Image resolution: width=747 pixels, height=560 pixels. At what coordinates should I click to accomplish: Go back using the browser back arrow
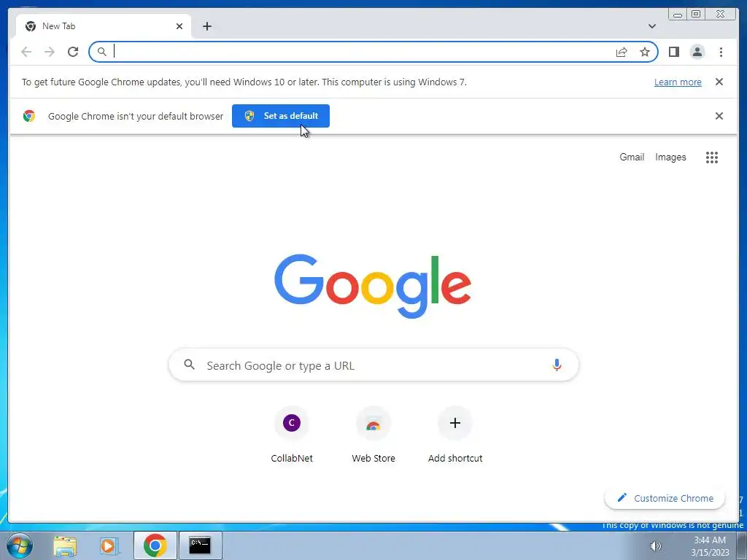click(26, 52)
